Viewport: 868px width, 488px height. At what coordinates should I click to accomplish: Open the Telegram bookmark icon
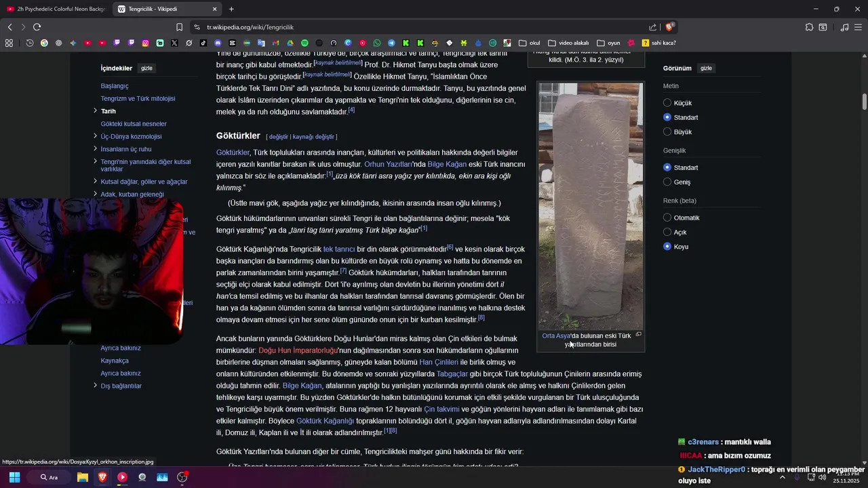[391, 43]
